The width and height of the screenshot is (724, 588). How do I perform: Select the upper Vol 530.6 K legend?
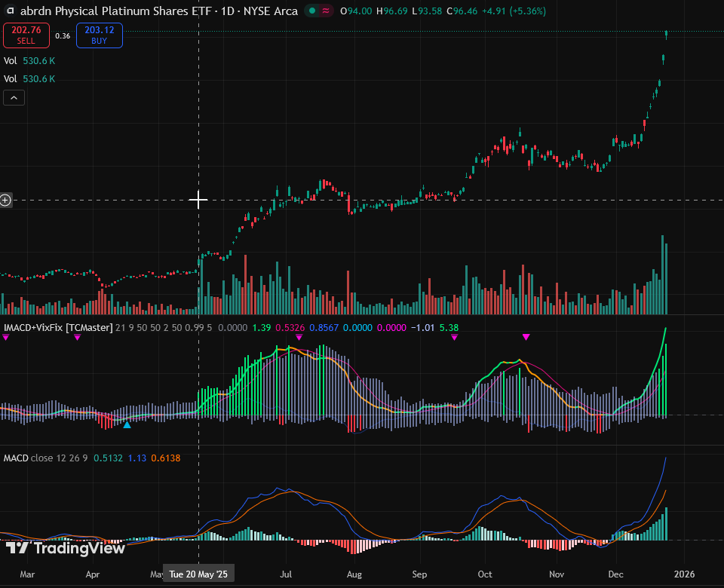[x=29, y=61]
